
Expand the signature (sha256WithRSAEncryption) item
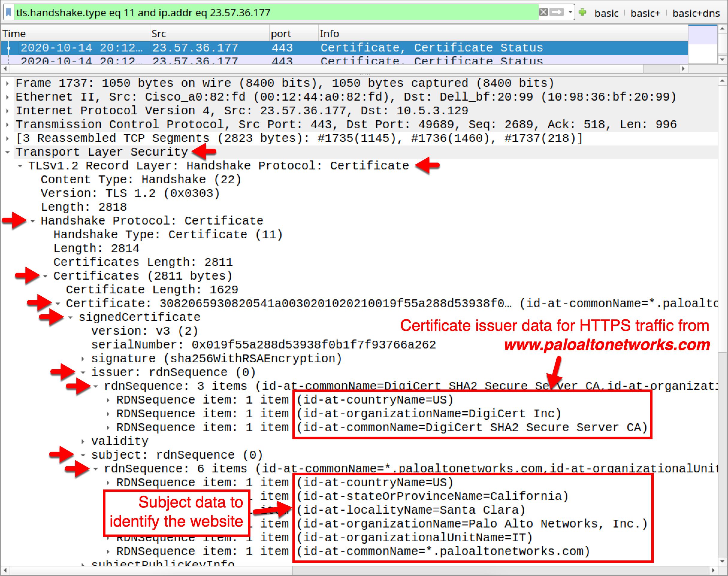[x=83, y=358]
